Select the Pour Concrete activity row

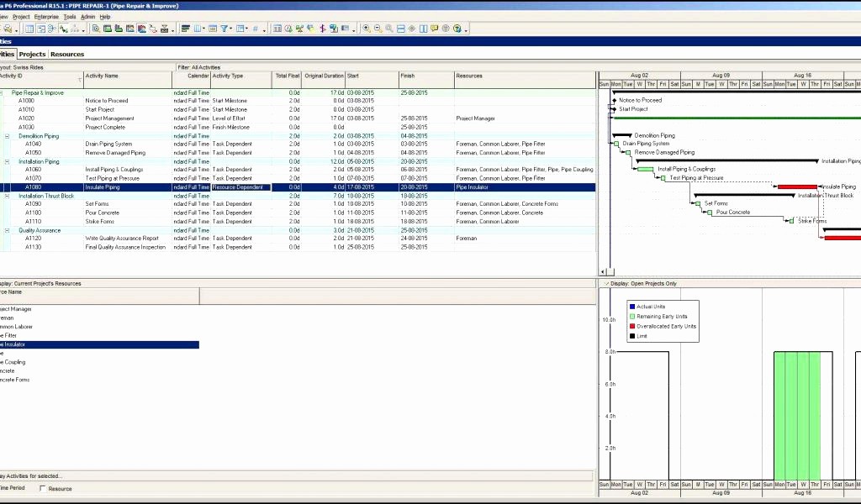coord(102,213)
